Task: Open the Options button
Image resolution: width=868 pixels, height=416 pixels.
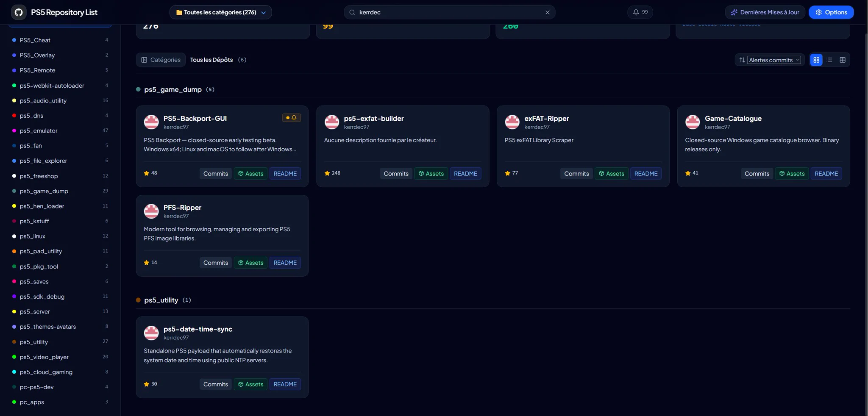Action: point(831,12)
